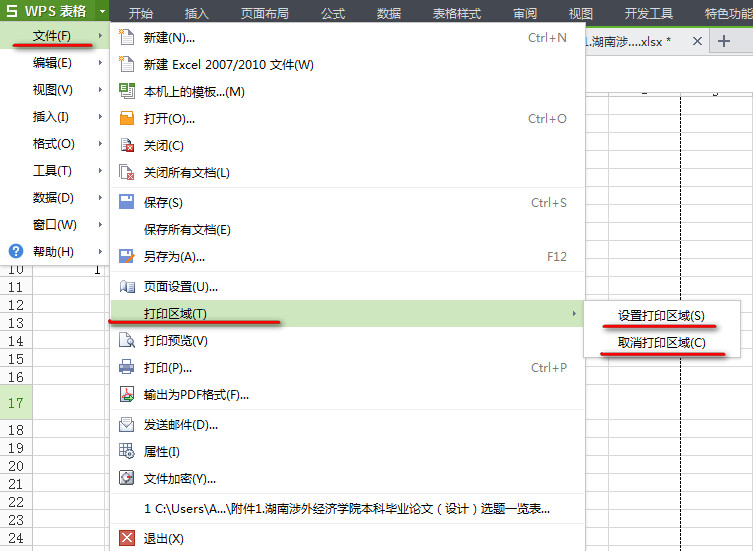Viewport: 753px width, 551px height.
Task: Switch to the 开始 ribbon tab
Action: click(141, 13)
